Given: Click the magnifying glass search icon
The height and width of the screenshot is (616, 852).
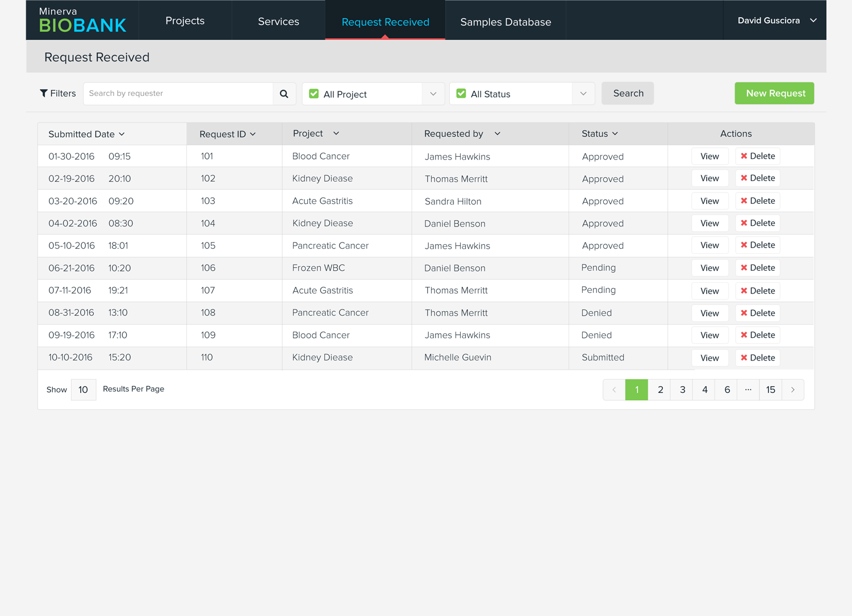Looking at the screenshot, I should pyautogui.click(x=284, y=94).
